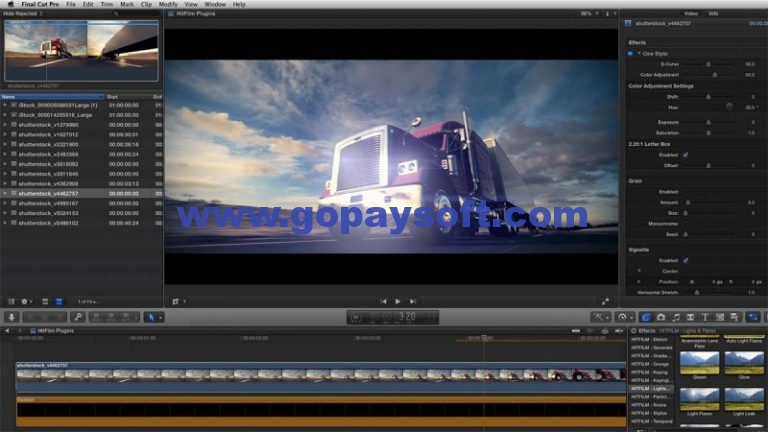Open the Apple menu
This screenshot has height=432, width=768.
tap(11, 4)
